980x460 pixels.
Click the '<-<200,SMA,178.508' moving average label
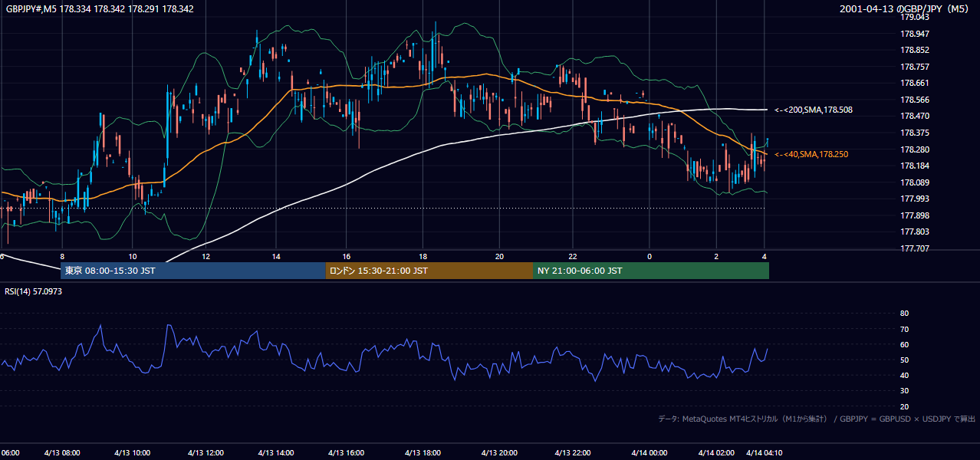point(814,110)
